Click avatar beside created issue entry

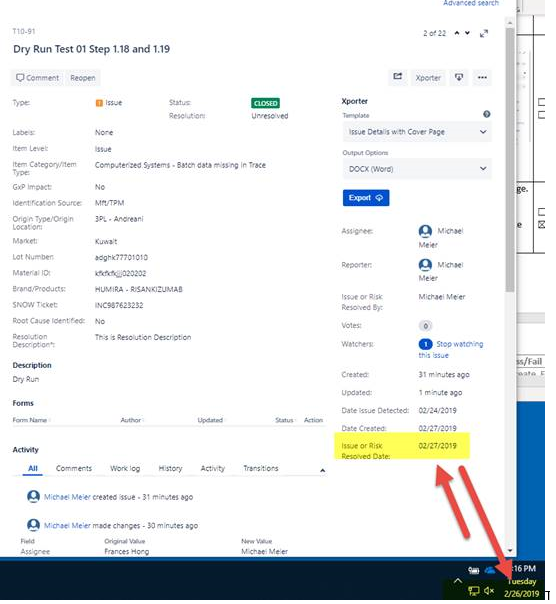point(34,496)
